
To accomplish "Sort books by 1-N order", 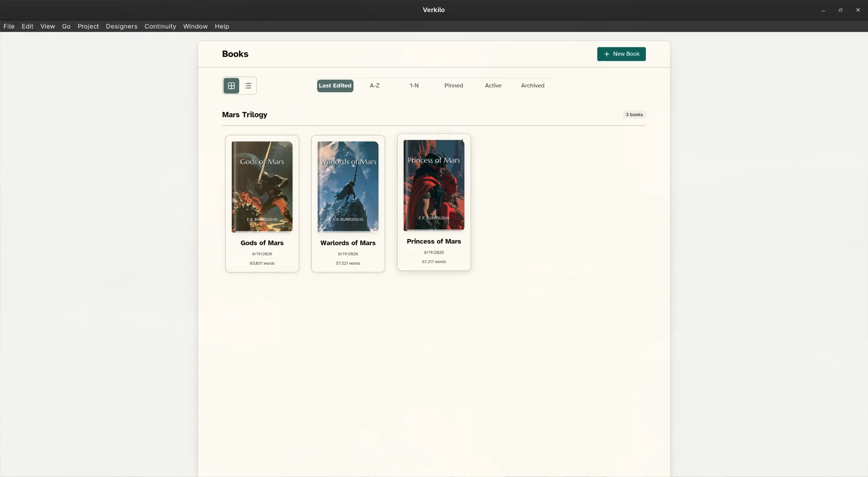I will tap(414, 85).
